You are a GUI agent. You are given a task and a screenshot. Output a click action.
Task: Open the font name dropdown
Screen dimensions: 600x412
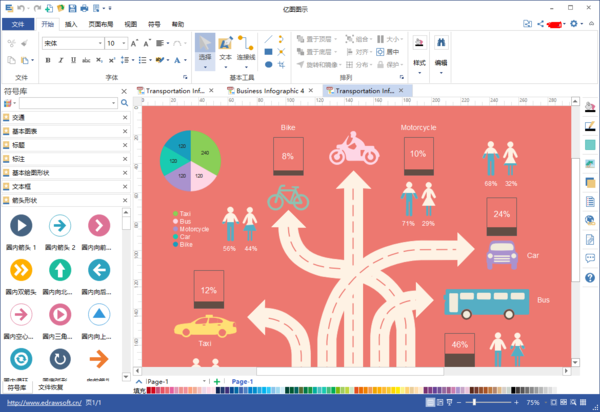tap(100, 43)
